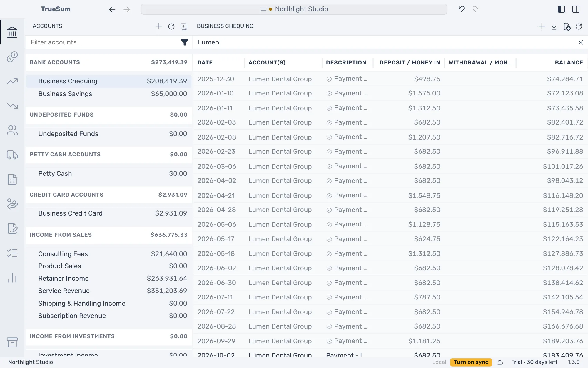Click balance $189,203.76

(563, 341)
